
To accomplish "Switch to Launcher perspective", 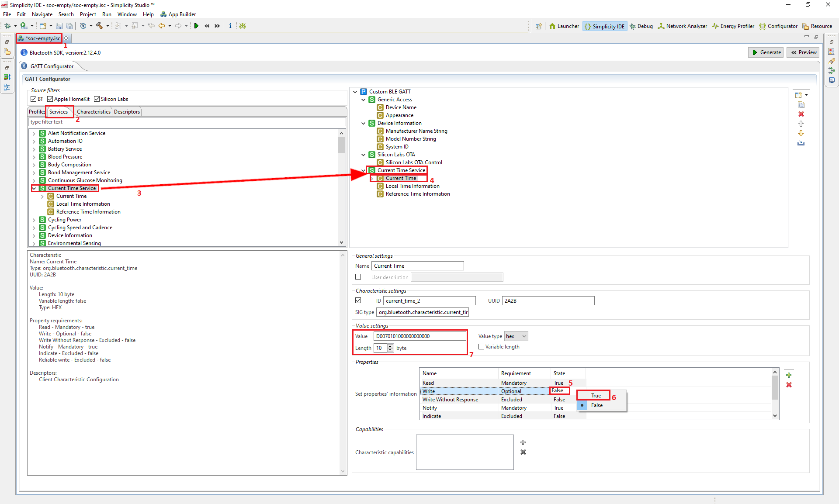I will pyautogui.click(x=564, y=26).
